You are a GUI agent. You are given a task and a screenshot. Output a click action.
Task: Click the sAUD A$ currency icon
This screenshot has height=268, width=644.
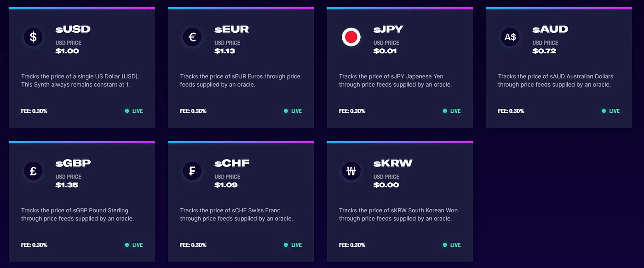510,37
